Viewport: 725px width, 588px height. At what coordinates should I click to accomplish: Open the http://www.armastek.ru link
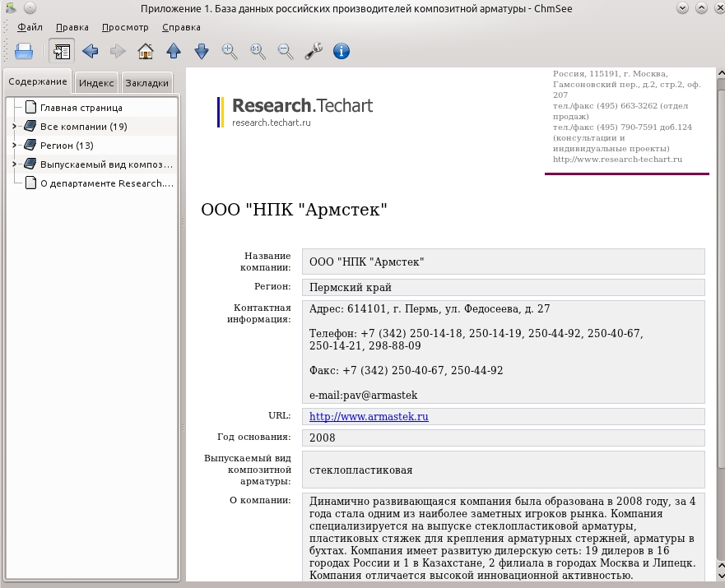[369, 416]
